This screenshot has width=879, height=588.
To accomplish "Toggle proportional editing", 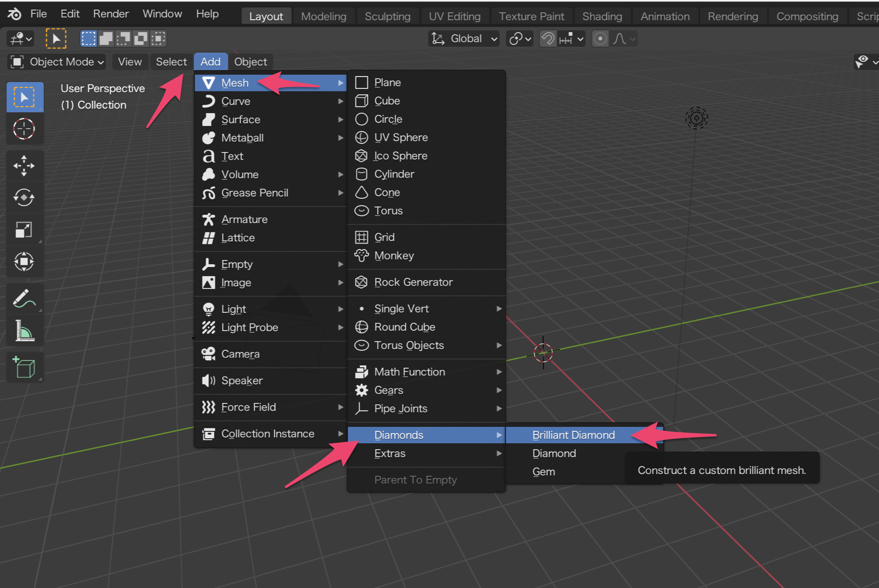I will coord(600,38).
